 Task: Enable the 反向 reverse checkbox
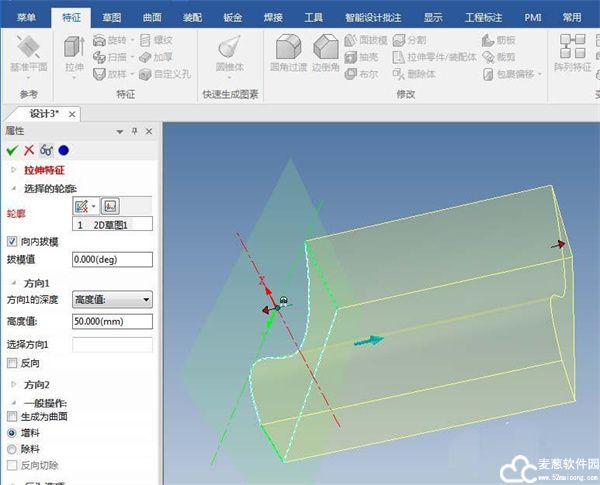[12, 363]
